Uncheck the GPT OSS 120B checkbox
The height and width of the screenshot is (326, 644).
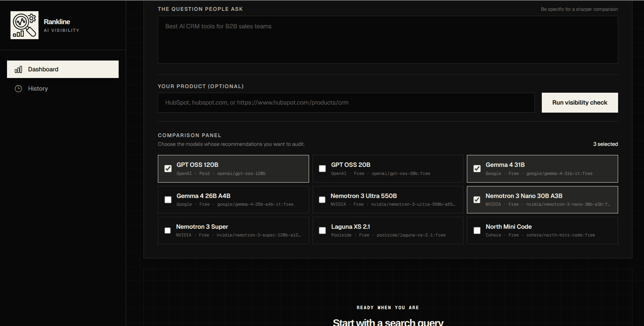pos(168,169)
